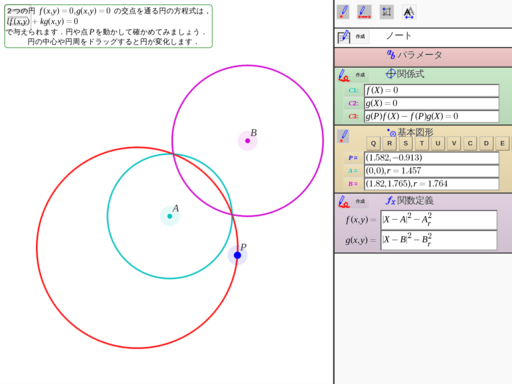Image resolution: width=512 pixels, height=384 pixels.
Task: Click the curve pencil icon in 関係式 section
Action: coord(344,75)
